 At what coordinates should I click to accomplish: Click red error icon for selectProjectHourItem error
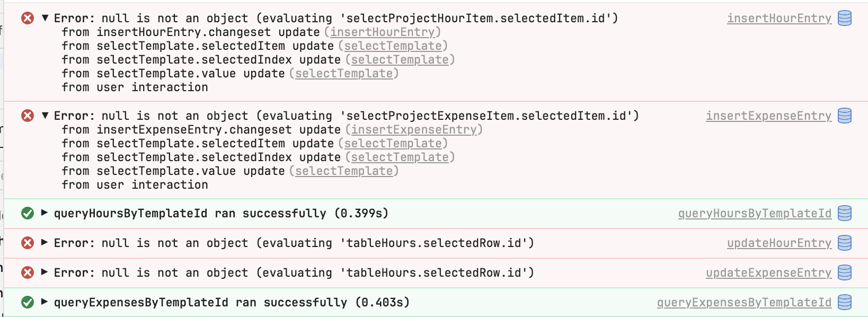coord(28,18)
